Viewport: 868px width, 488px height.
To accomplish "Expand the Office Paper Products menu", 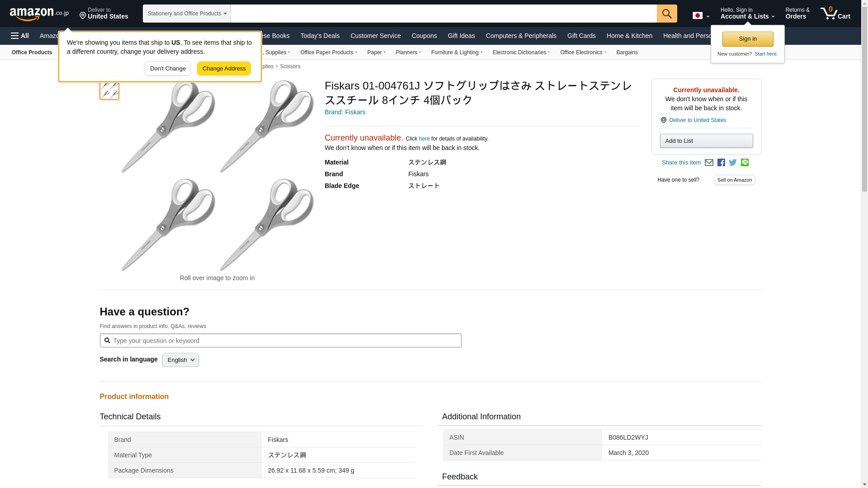I will point(328,52).
